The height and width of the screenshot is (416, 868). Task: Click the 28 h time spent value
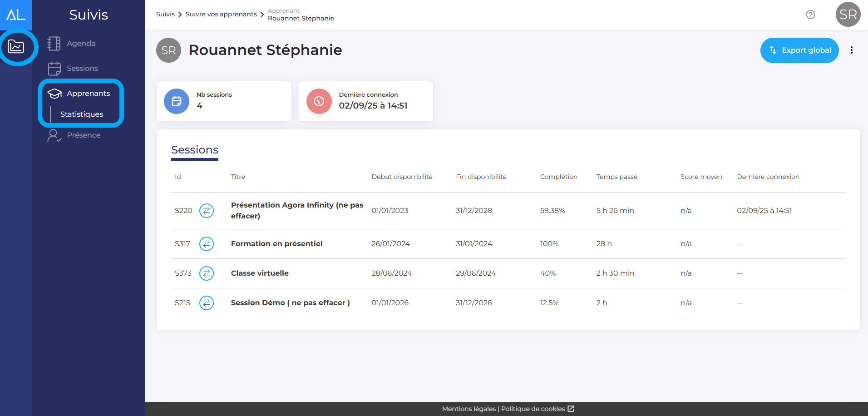(x=604, y=243)
